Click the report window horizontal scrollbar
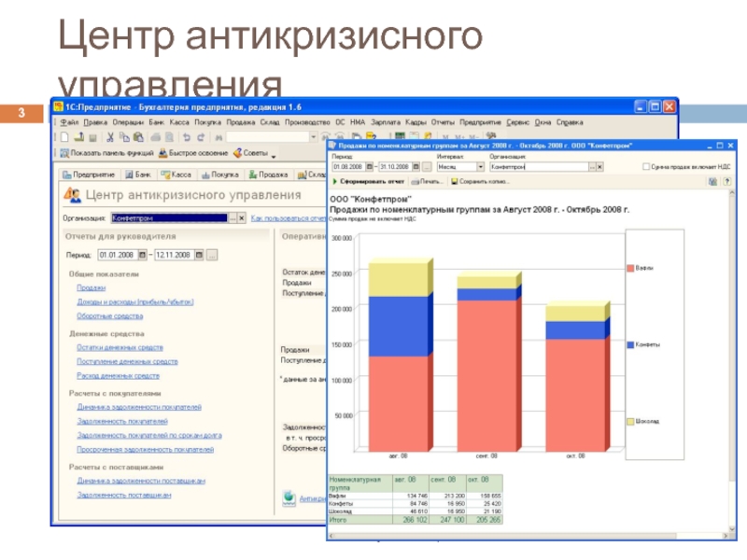The image size is (747, 560). tap(529, 536)
